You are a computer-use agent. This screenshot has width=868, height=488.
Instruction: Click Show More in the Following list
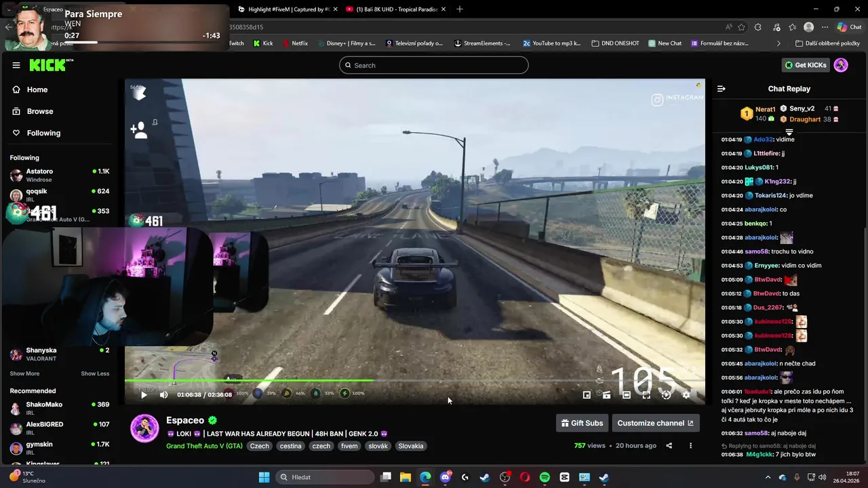tap(24, 373)
